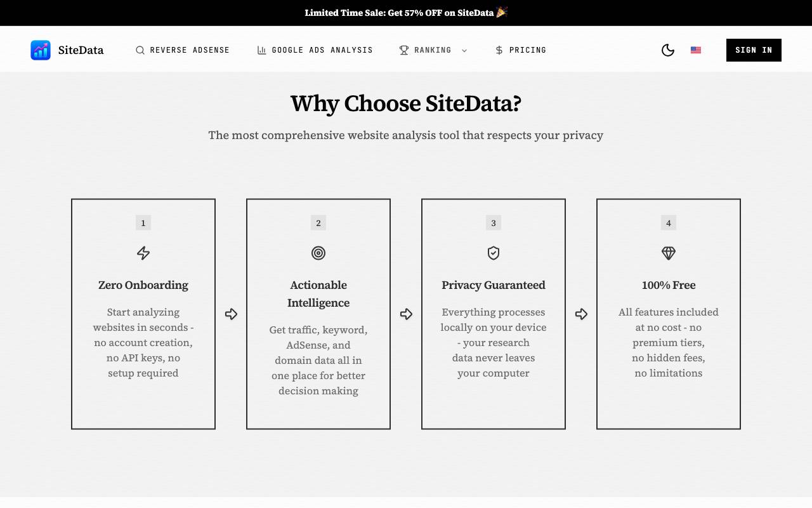
Task: Click the SiteData brand name text
Action: click(x=81, y=50)
